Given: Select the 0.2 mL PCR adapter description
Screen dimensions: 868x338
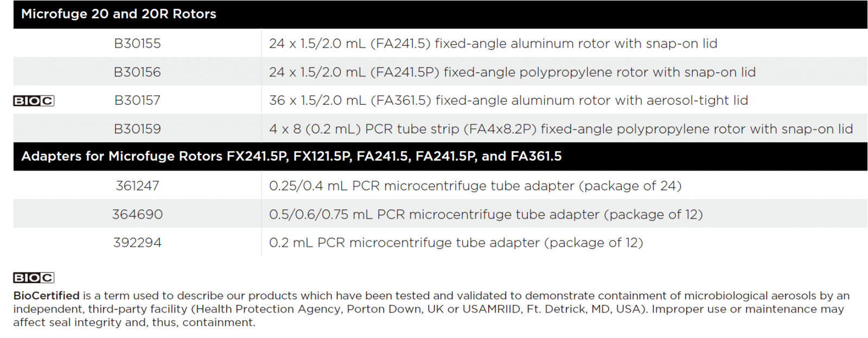Looking at the screenshot, I should [x=456, y=243].
